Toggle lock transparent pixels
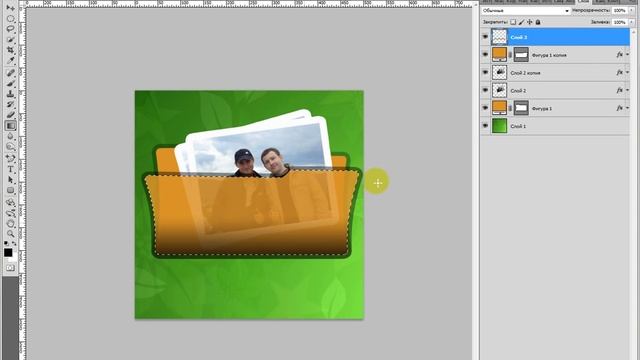The width and height of the screenshot is (640, 360). (x=513, y=22)
